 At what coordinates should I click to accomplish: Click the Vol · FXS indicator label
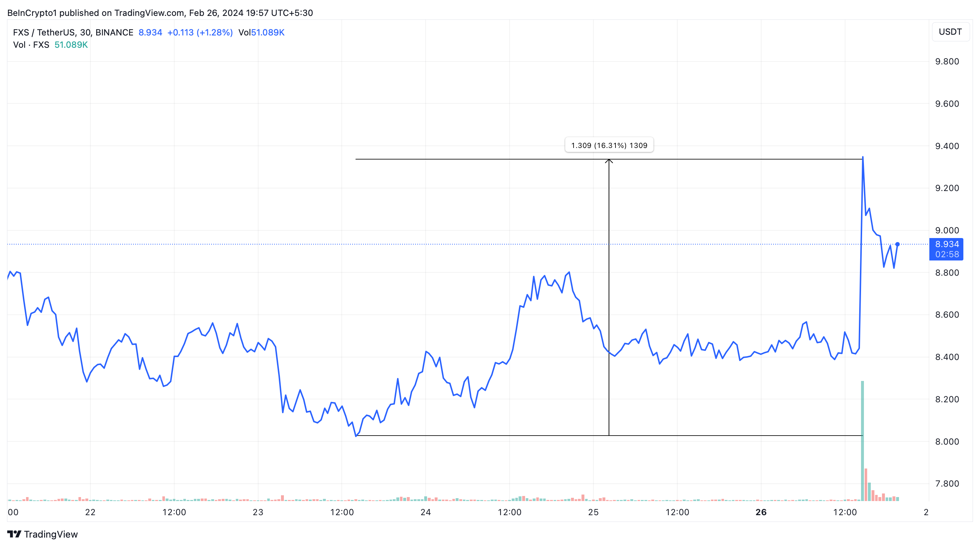[x=31, y=45]
